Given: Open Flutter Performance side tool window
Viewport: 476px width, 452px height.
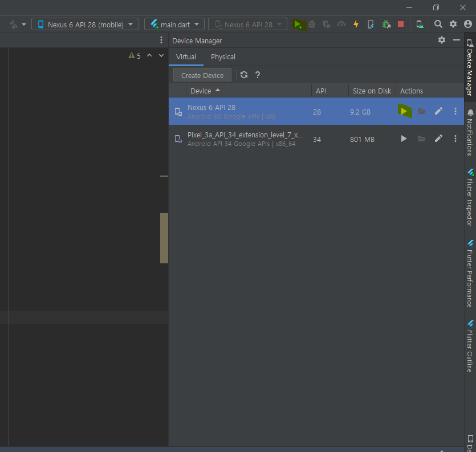Looking at the screenshot, I should (470, 274).
